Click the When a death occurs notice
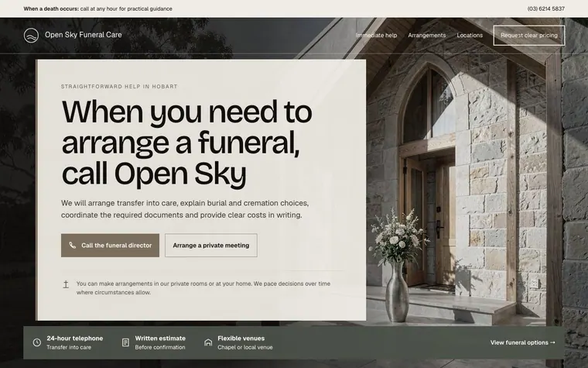The width and height of the screenshot is (588, 368). pos(98,9)
